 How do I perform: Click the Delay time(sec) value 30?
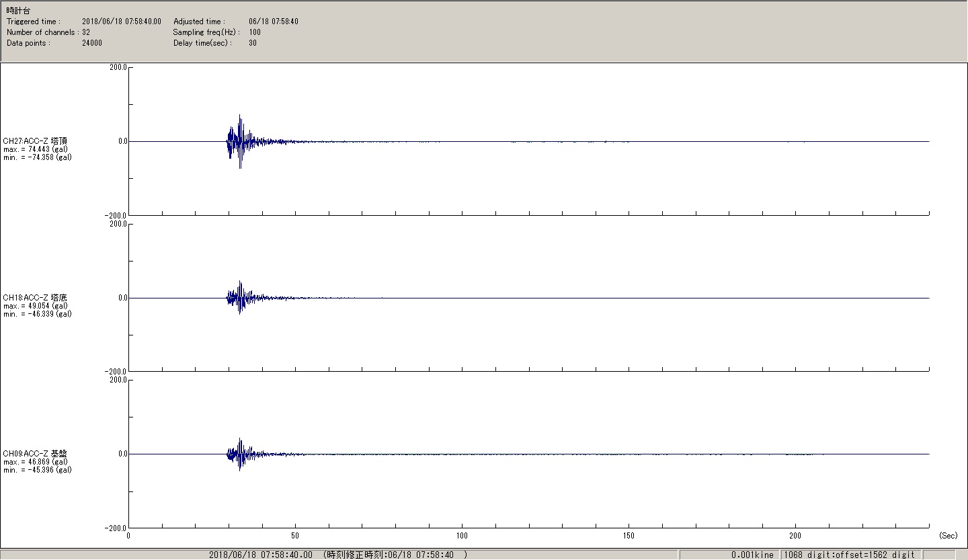(x=253, y=43)
